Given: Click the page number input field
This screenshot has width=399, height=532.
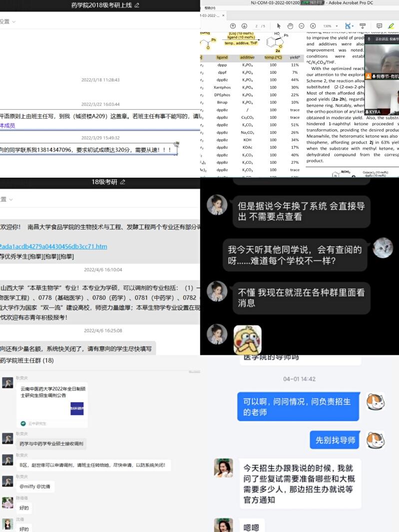Looking at the screenshot, I should [256, 26].
